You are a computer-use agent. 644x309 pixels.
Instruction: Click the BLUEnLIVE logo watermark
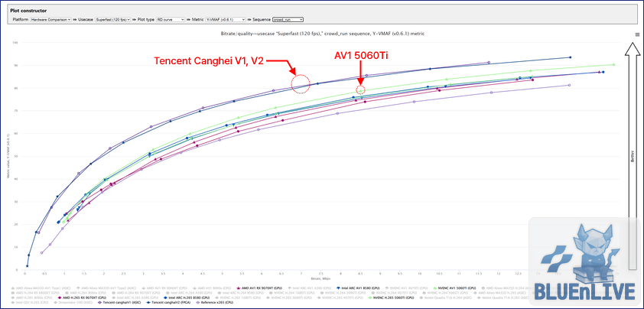587,262
